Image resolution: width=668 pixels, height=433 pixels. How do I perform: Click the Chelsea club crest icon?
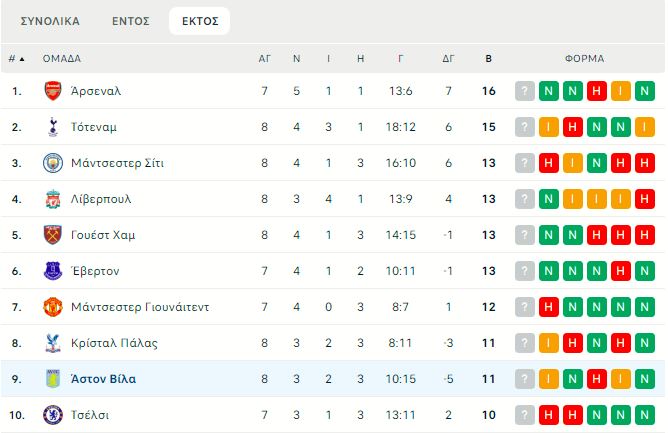[52, 415]
